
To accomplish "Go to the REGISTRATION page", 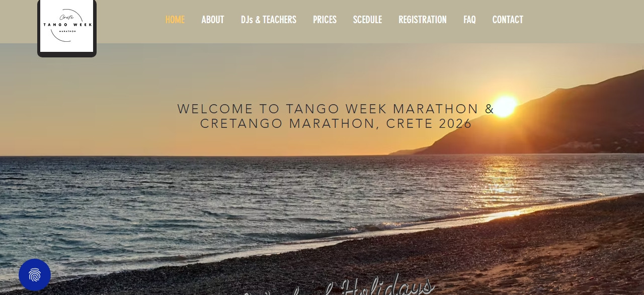I will click(423, 20).
